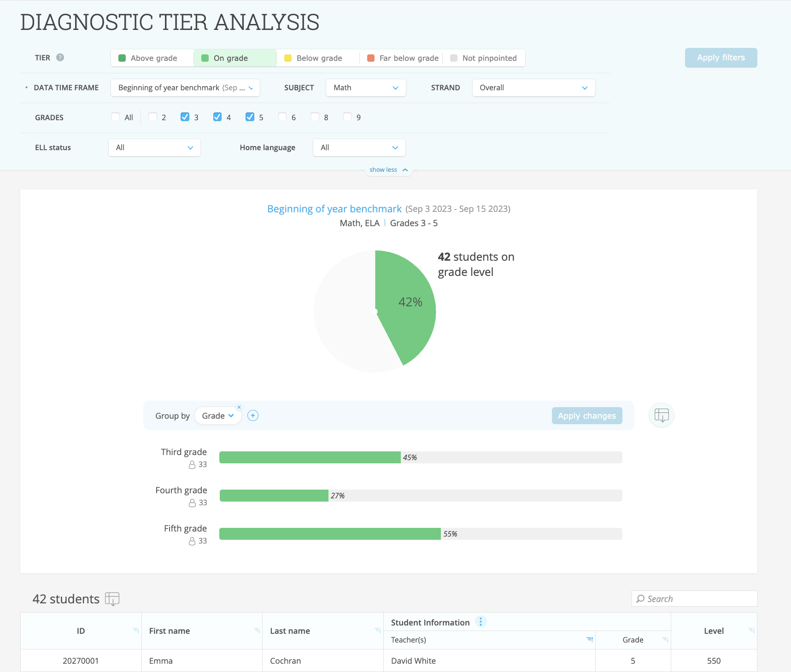This screenshot has width=791, height=672.
Task: Uncheck the grade 5 checkbox
Action: [250, 117]
